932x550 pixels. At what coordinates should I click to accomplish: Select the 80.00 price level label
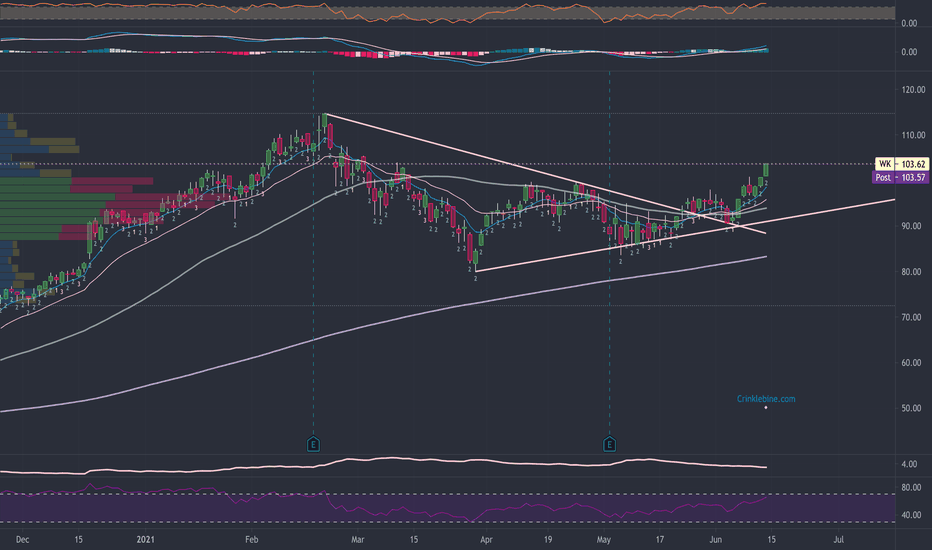pyautogui.click(x=912, y=272)
